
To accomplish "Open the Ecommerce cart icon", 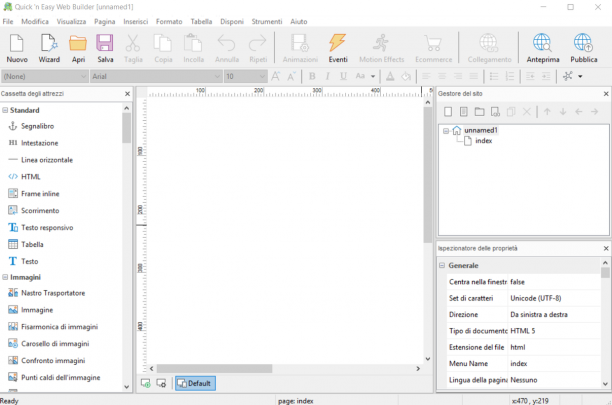I will point(433,48).
